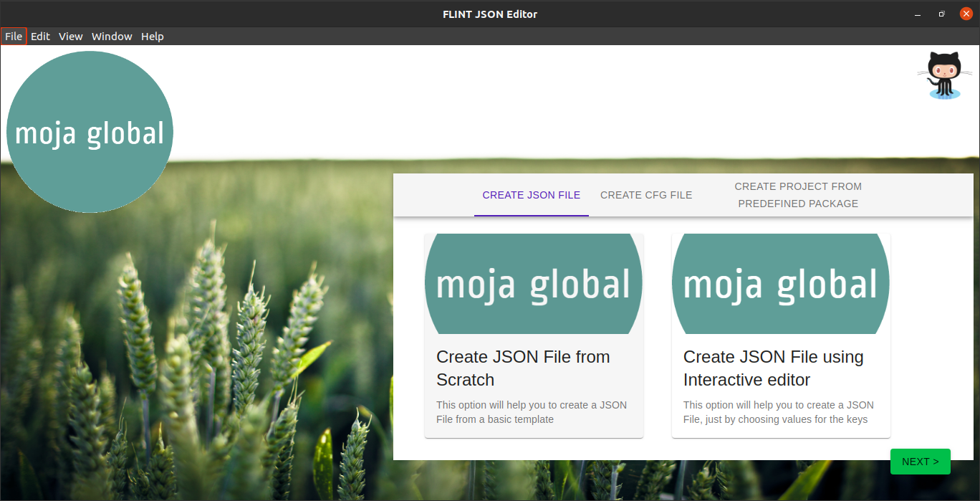Open the Help menu
The width and height of the screenshot is (980, 501).
point(153,37)
